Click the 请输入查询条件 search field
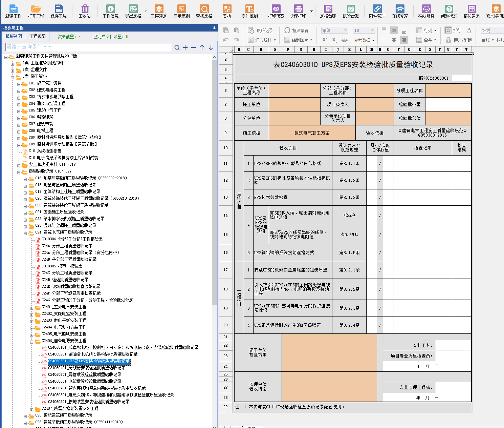The height and width of the screenshot is (428, 504). 88,47
